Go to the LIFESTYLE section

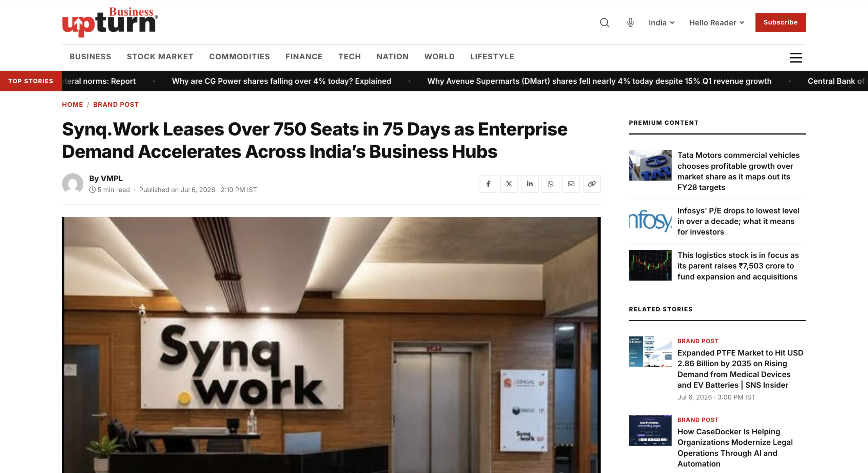click(492, 57)
